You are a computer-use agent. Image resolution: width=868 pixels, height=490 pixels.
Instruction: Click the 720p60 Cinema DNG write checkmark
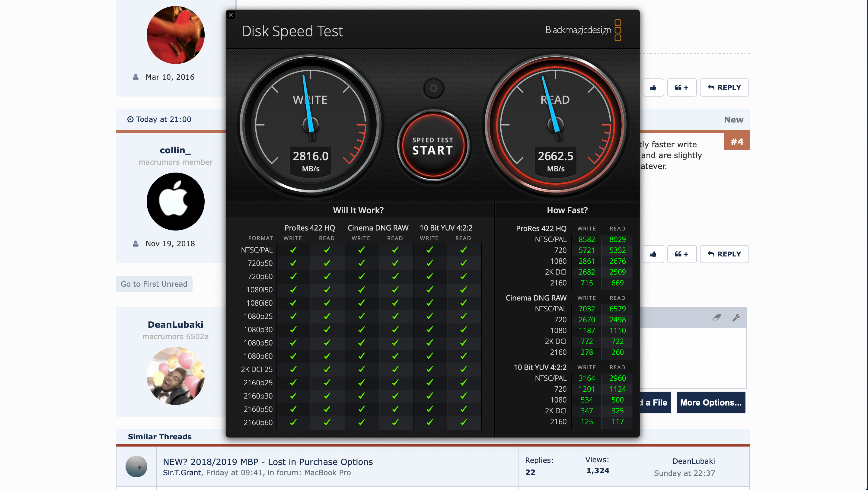tap(362, 276)
